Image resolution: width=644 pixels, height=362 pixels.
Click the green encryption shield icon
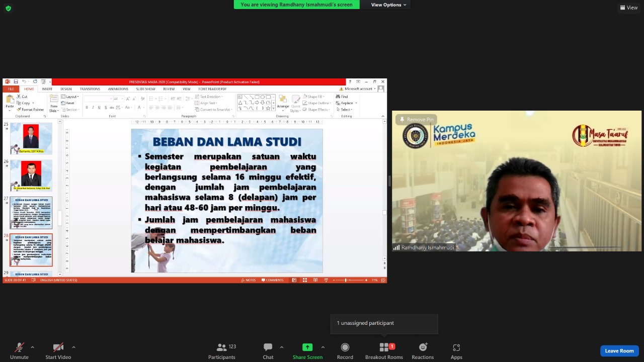(x=8, y=8)
